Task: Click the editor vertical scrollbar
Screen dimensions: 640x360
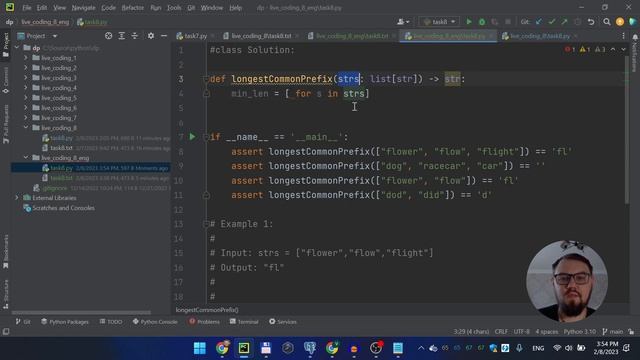Action: point(627,129)
